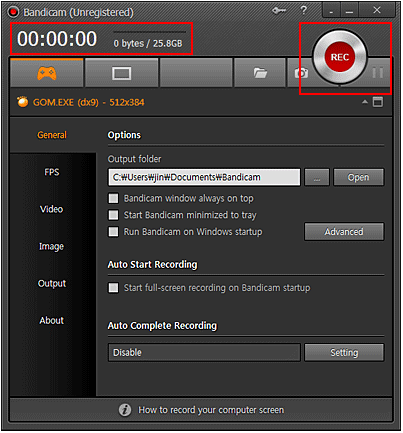
Task: Collapse the panel with the small up arrow
Action: [x=365, y=102]
